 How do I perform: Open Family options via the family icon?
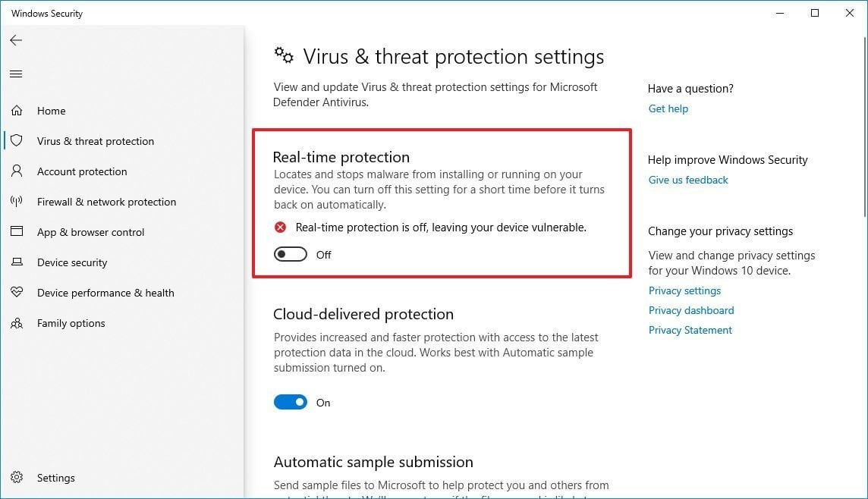click(x=17, y=323)
